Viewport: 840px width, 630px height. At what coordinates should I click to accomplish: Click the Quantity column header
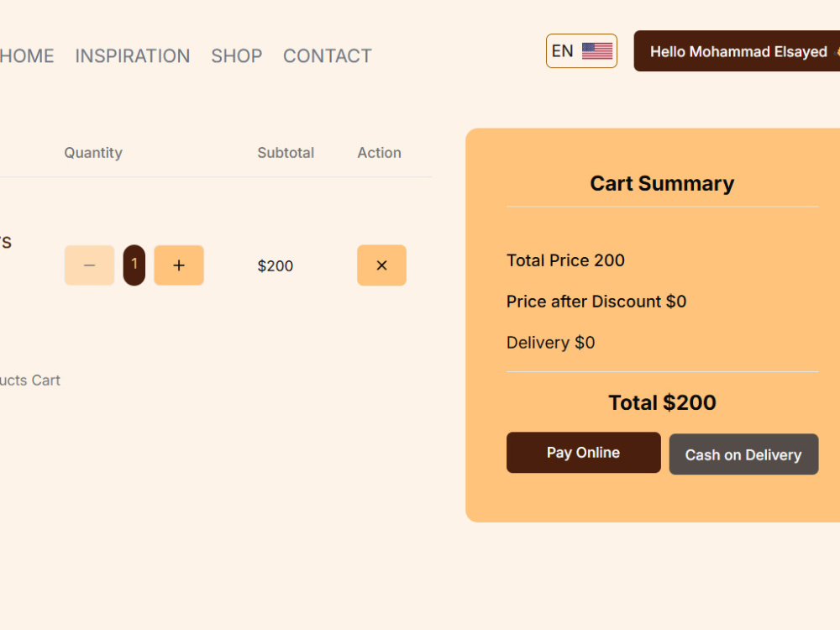[93, 153]
